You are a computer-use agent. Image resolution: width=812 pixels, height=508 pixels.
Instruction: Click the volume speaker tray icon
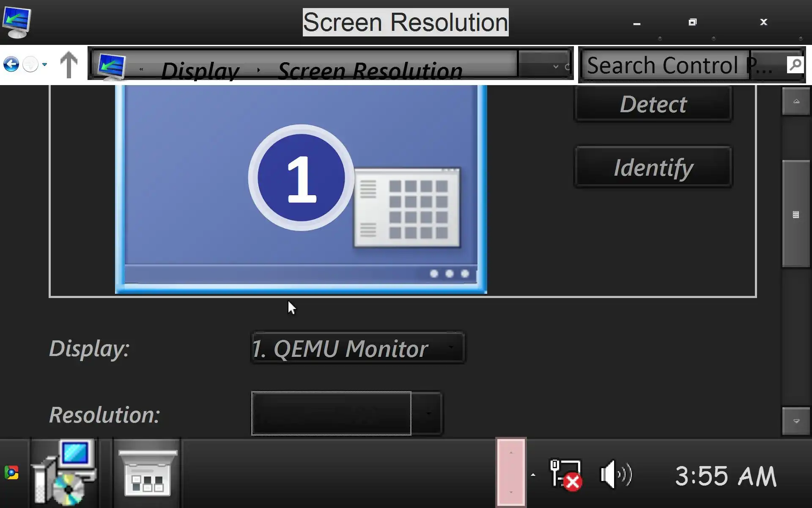pyautogui.click(x=616, y=475)
